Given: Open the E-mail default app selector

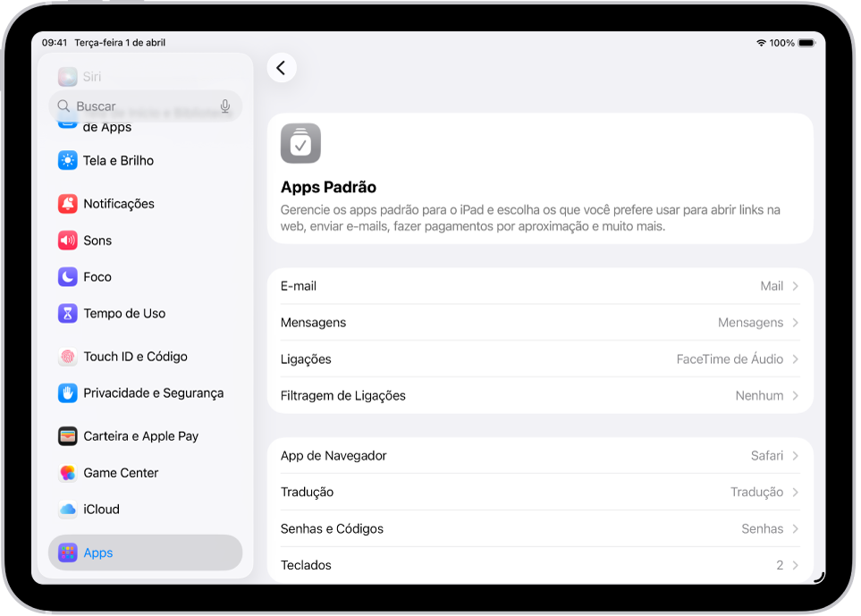Looking at the screenshot, I should point(536,285).
